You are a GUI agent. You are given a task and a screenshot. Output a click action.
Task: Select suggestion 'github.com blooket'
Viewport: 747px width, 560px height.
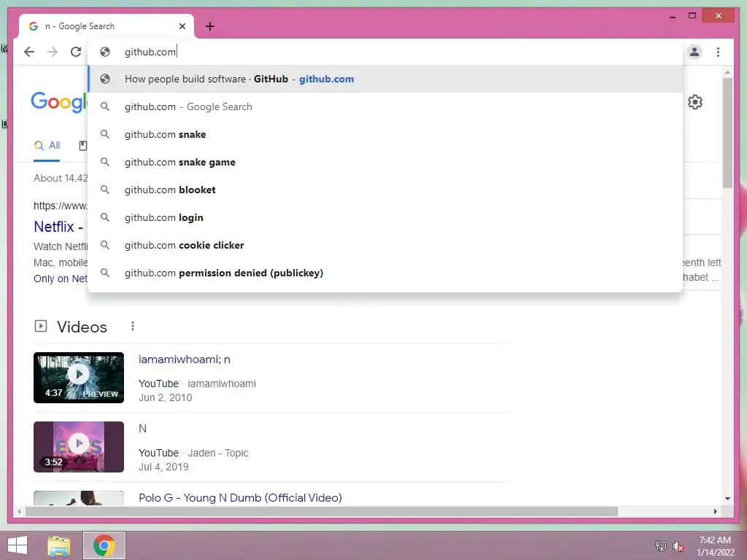[385, 190]
